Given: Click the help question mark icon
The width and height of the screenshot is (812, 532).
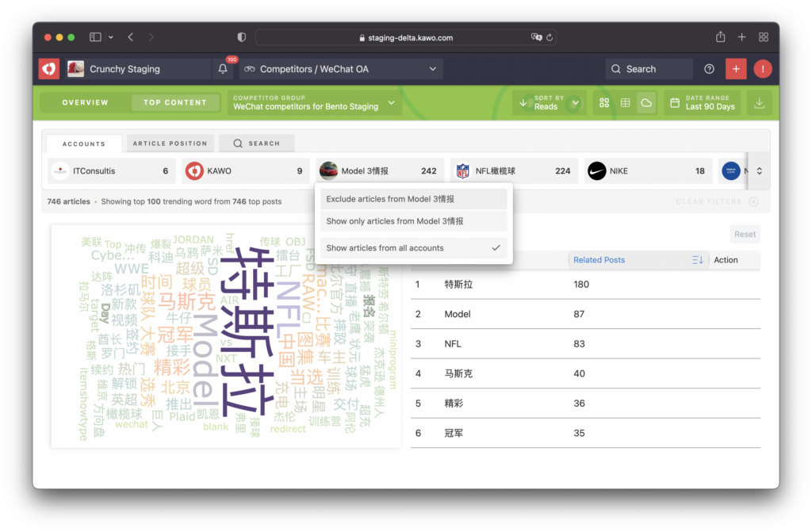Looking at the screenshot, I should (709, 69).
